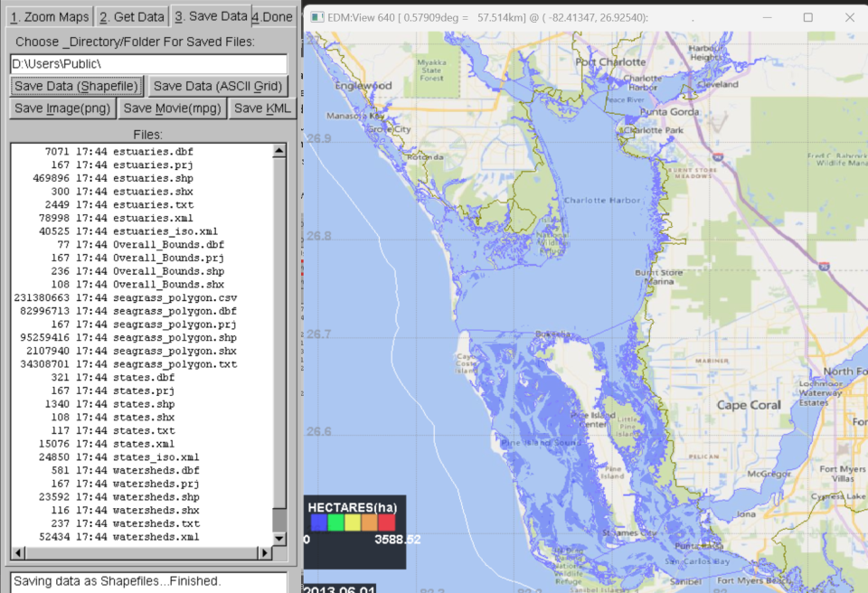Go to the 4. Done tab
This screenshot has height=593, width=868.
(273, 16)
